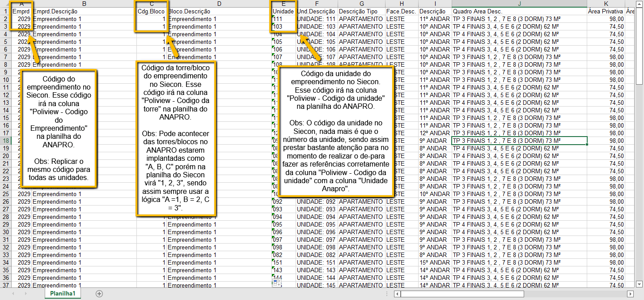This screenshot has height=300, width=644.
Task: Click the paste options icon below column E
Action: click(277, 282)
